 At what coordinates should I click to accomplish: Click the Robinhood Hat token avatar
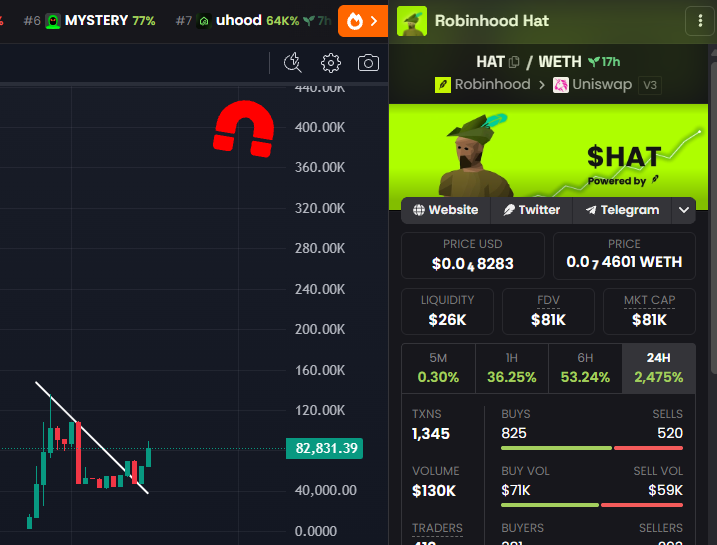coord(412,21)
